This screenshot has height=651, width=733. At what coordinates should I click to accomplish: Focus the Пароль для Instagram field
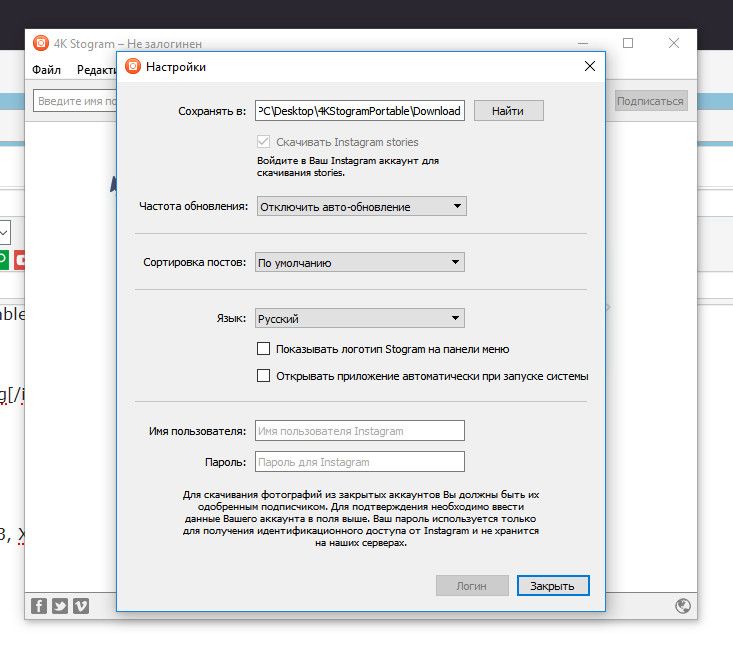pyautogui.click(x=360, y=462)
